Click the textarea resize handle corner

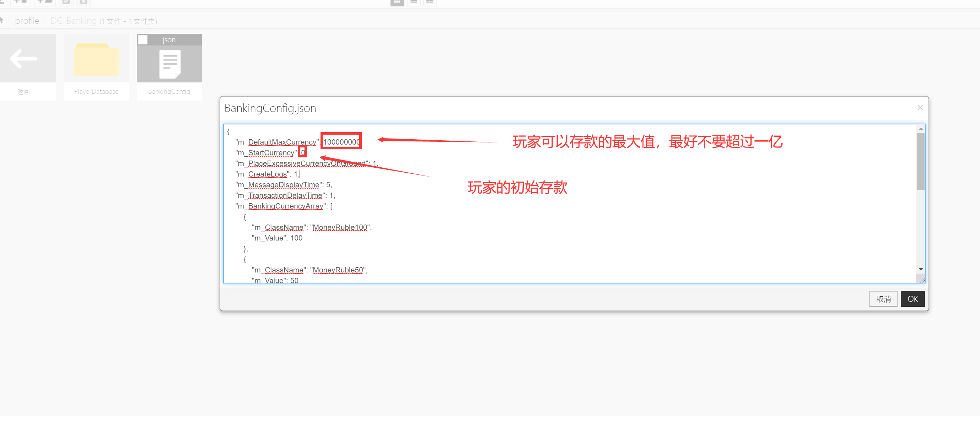[922, 280]
